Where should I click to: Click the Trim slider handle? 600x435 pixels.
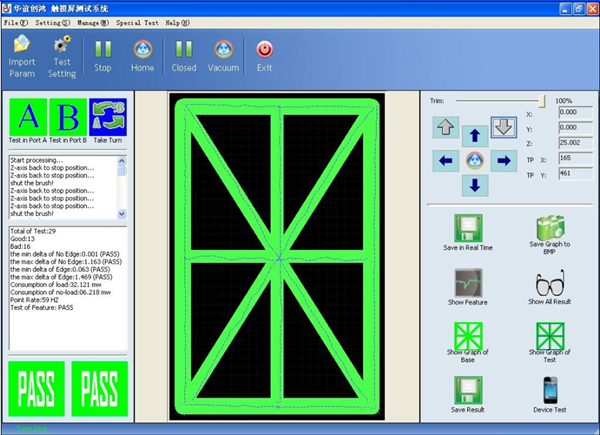[542, 101]
